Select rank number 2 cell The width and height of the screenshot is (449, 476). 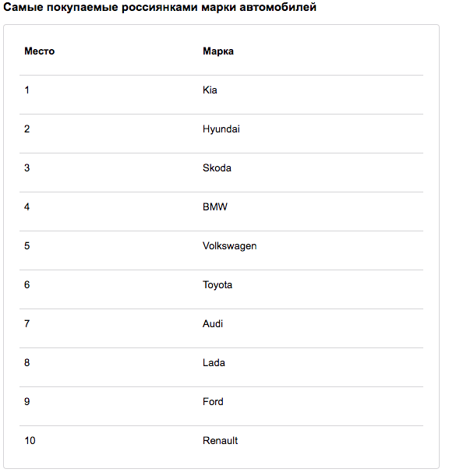click(27, 129)
